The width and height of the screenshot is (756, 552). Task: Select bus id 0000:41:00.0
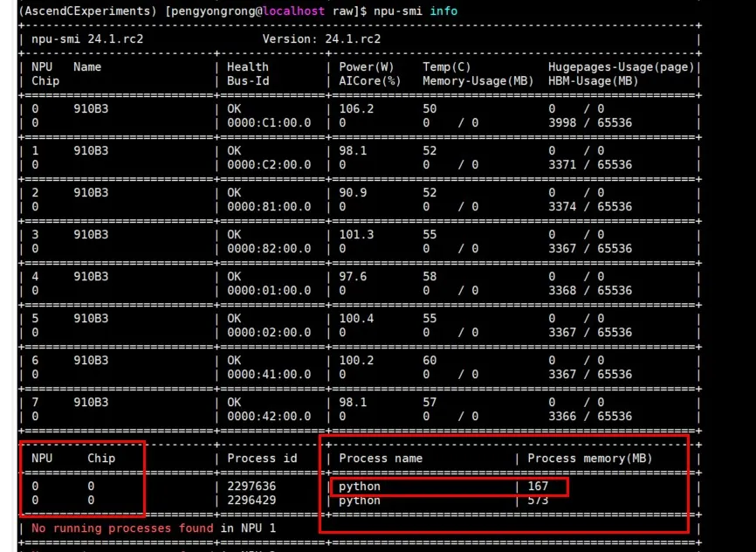269,375
